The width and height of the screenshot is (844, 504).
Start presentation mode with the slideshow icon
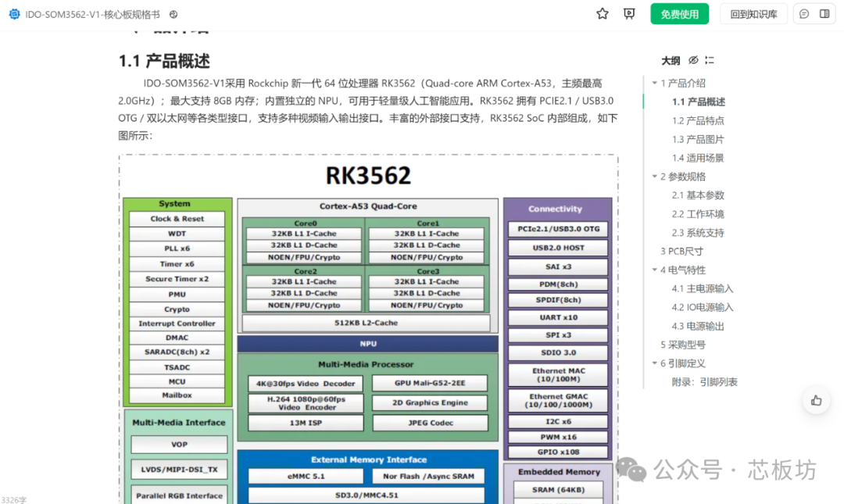(629, 14)
